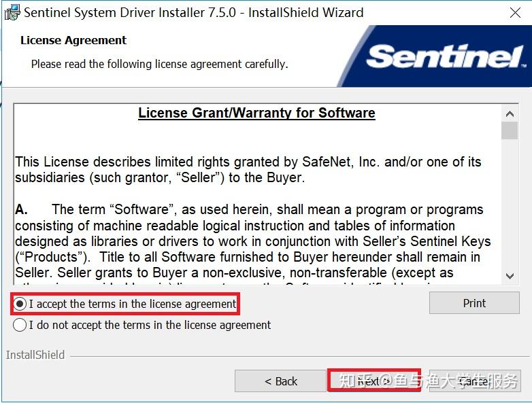The height and width of the screenshot is (403, 532).
Task: Select "I accept the terms" radio button
Action: tap(20, 304)
